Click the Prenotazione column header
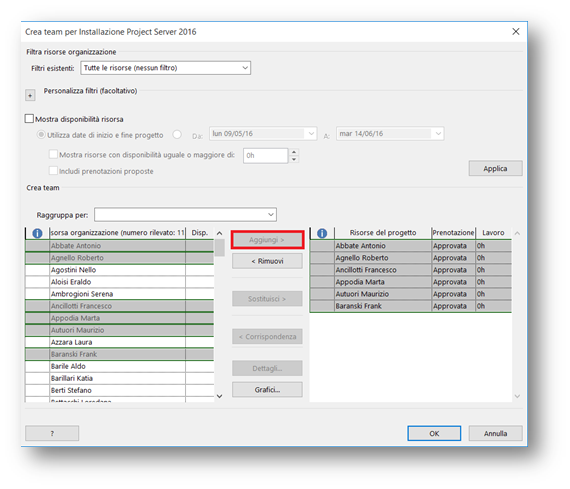Screen dimensions: 570x489 point(453,233)
